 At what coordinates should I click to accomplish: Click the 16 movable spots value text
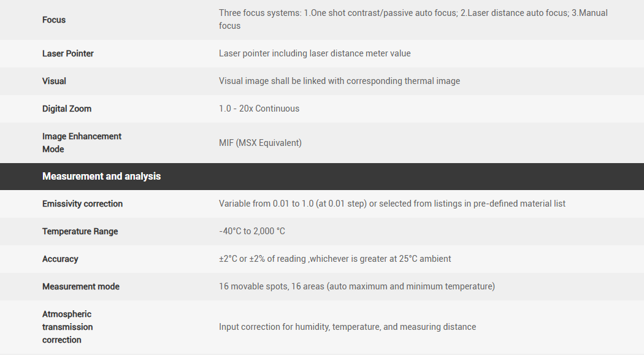point(356,286)
